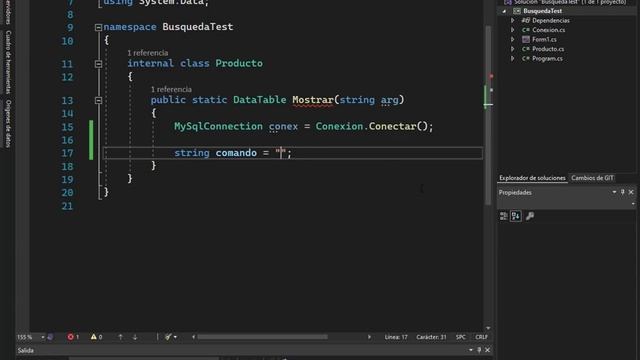Open Property Pages wrench icon

(x=530, y=216)
